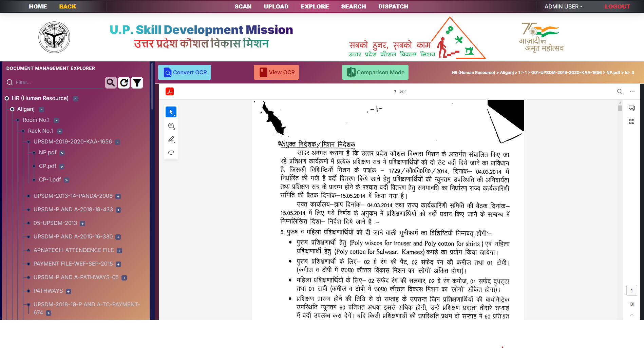Expand the UPSDM-P AND A-2018-19-433 folder

(118, 210)
